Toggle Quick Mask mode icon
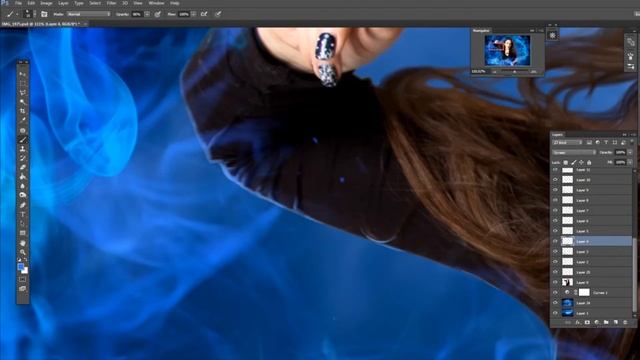 (x=22, y=280)
